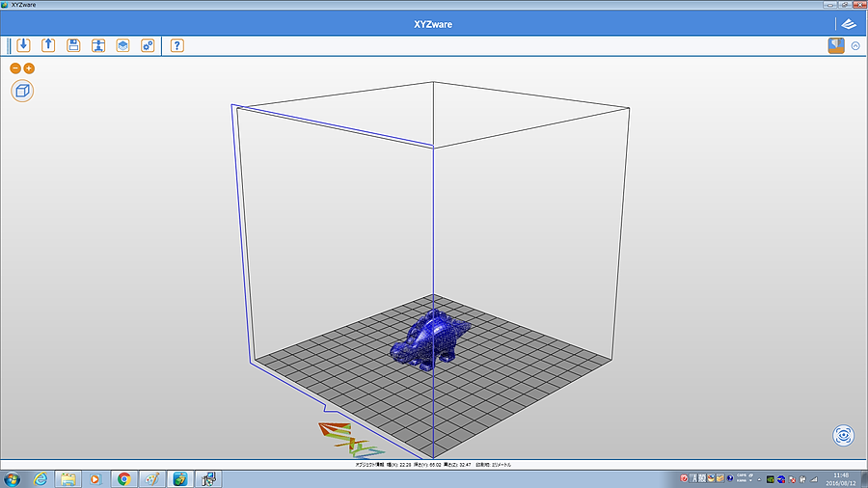Click the layered cube toolbar icon

tap(123, 45)
